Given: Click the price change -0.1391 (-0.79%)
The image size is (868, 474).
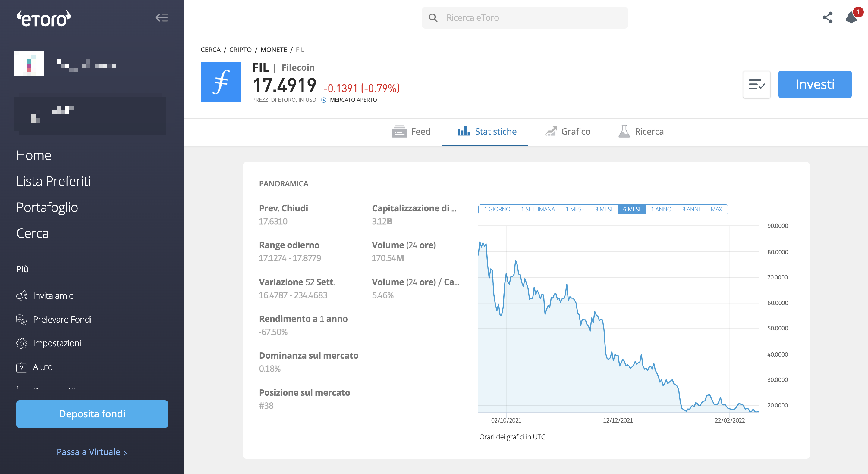Looking at the screenshot, I should [361, 88].
